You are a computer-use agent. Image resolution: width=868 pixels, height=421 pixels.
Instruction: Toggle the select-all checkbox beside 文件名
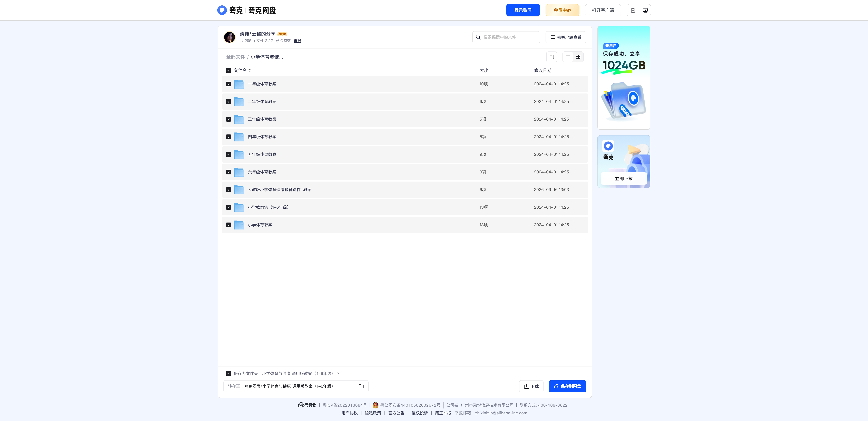coord(229,70)
